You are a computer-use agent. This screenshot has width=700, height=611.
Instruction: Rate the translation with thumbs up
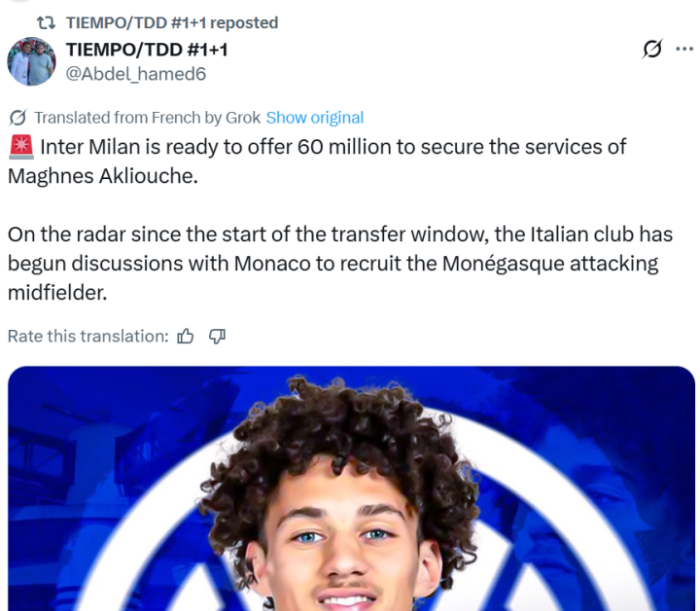pyautogui.click(x=186, y=337)
